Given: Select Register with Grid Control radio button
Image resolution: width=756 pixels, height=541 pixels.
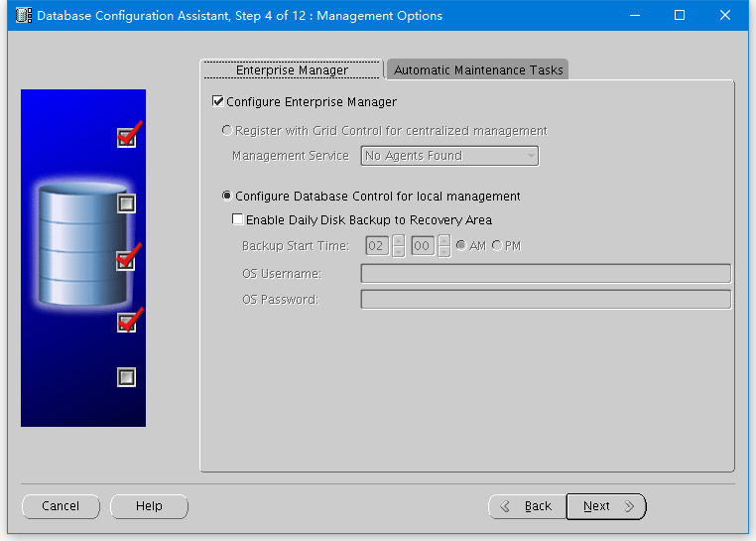Looking at the screenshot, I should click(x=227, y=130).
